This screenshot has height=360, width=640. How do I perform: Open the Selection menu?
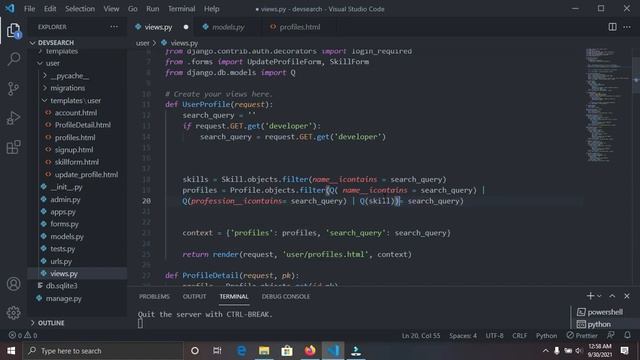pos(80,9)
